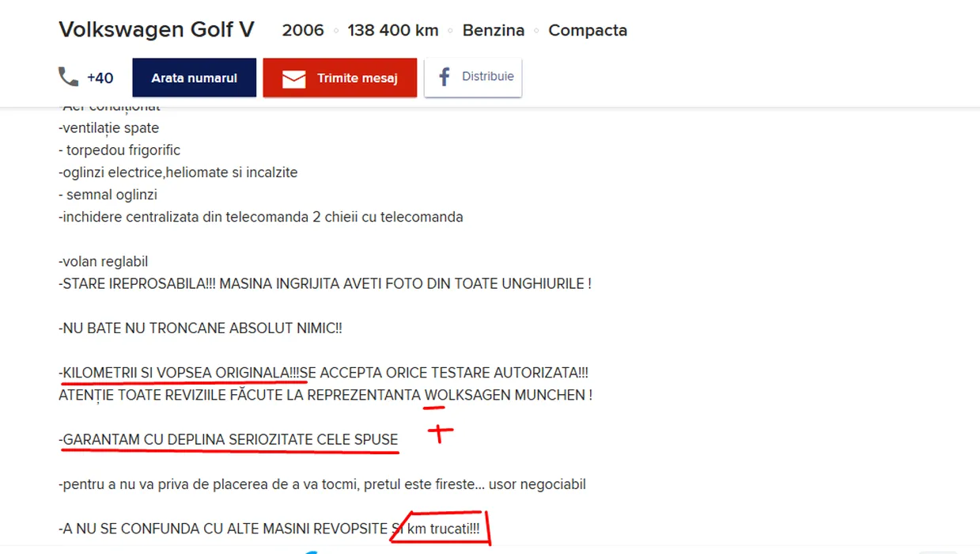Click the Compacta body type label
This screenshot has width=980, height=554.
click(x=588, y=30)
